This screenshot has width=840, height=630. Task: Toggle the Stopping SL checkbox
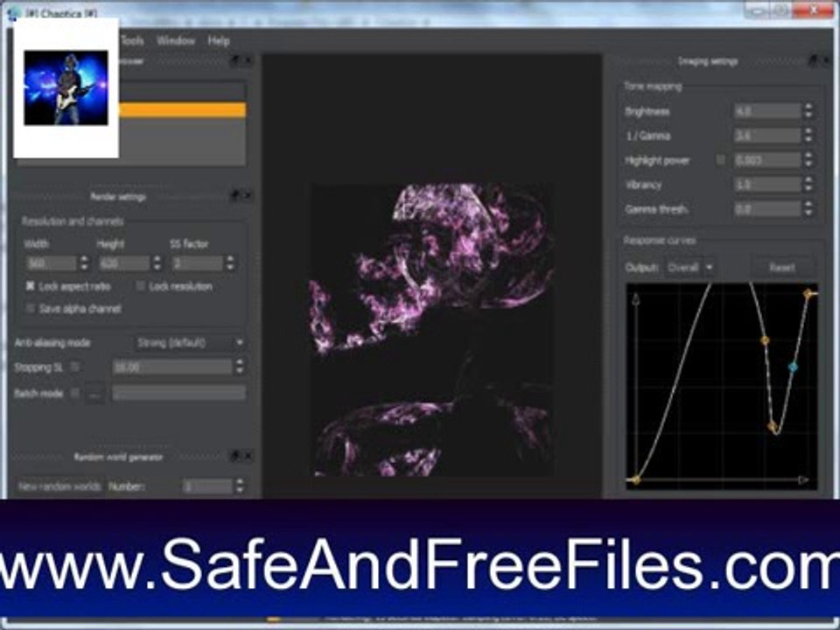click(75, 367)
